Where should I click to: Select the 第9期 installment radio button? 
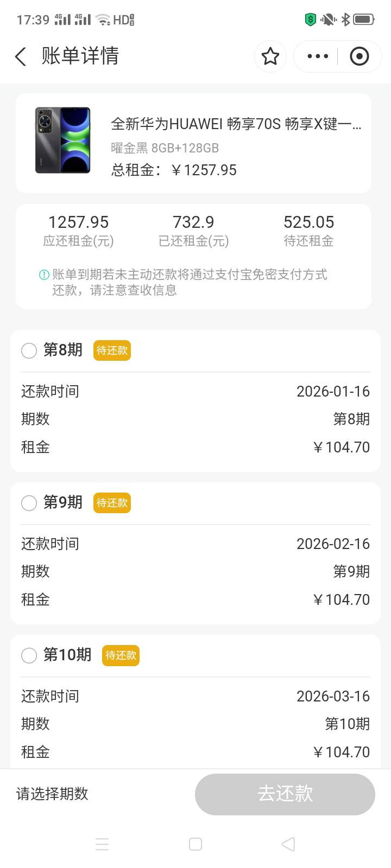[29, 503]
